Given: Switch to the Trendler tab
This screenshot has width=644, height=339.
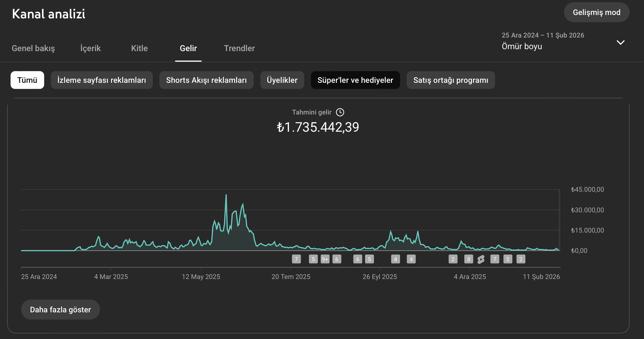Looking at the screenshot, I should click(239, 48).
